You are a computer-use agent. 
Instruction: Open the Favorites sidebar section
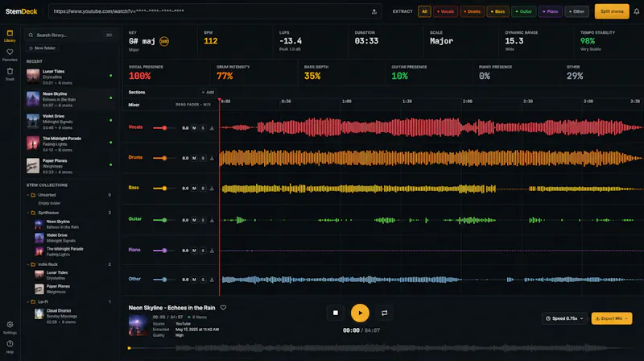(x=10, y=55)
